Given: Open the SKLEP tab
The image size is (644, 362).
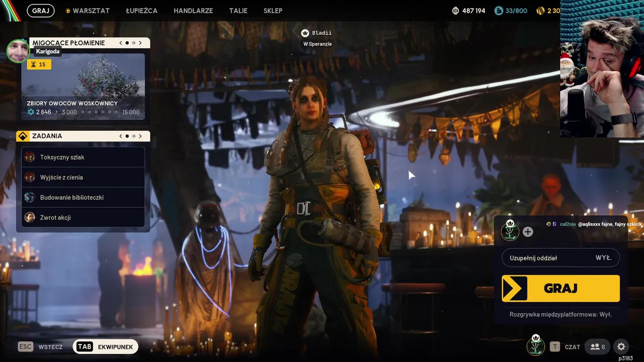Looking at the screenshot, I should click(273, 11).
